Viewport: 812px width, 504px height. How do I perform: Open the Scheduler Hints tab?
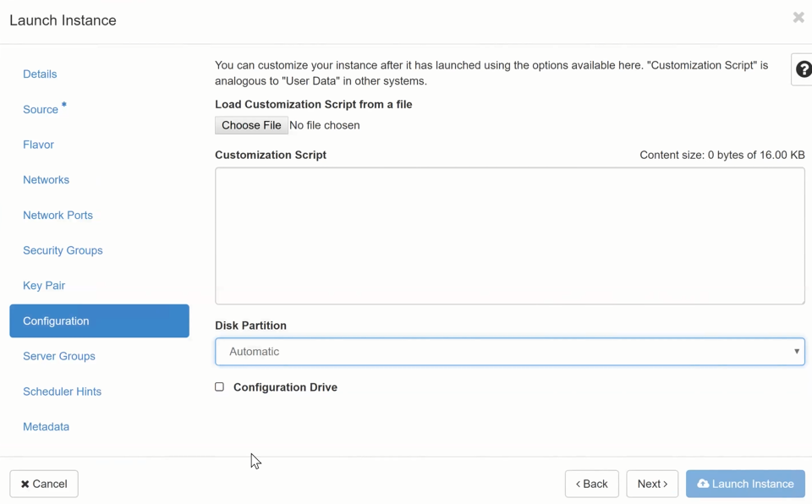[x=62, y=392]
